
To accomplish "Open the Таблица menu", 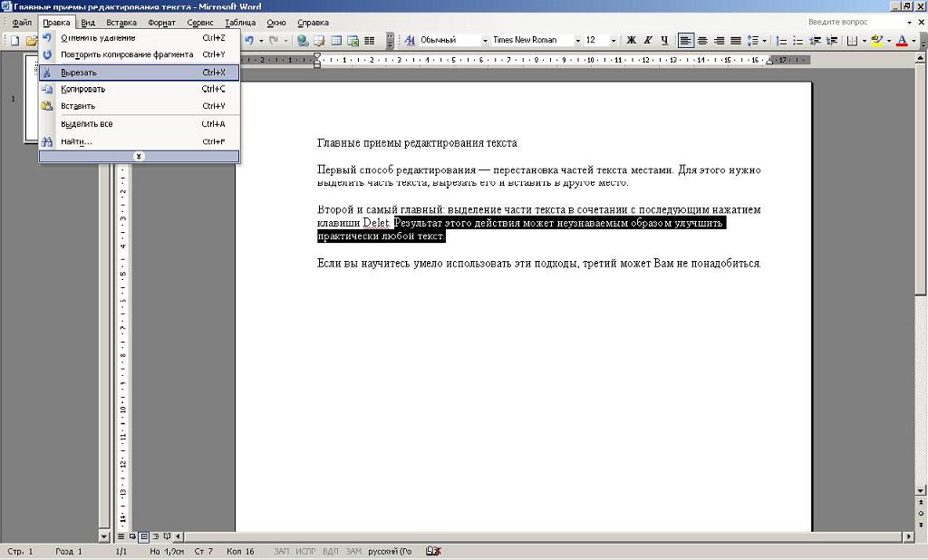I will coord(240,23).
